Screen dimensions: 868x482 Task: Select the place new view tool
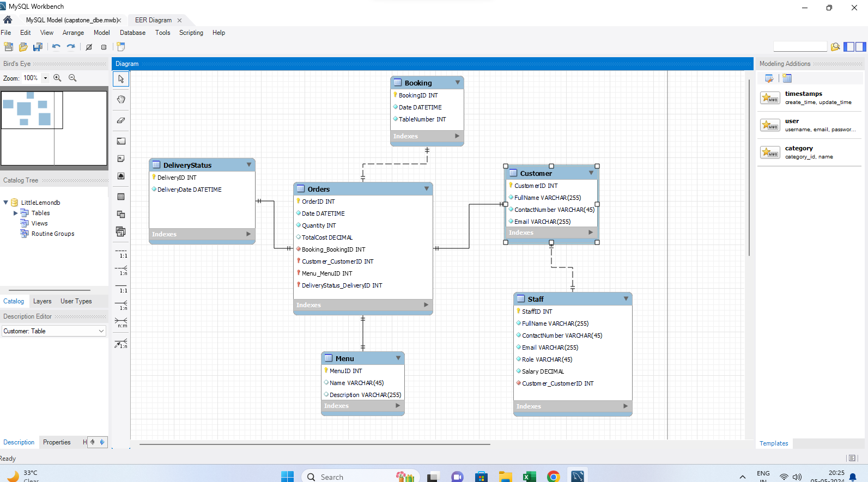121,214
